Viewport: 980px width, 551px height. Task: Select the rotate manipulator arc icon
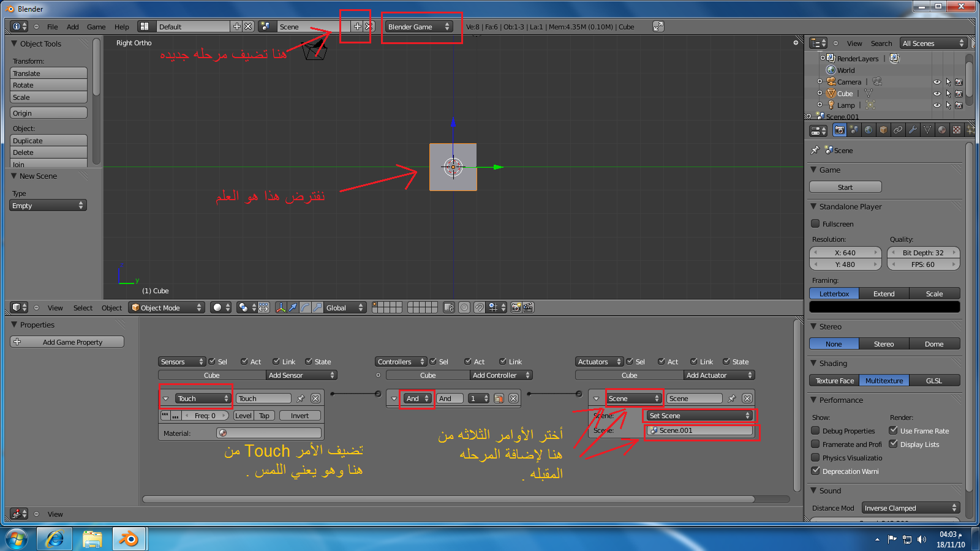pos(305,307)
